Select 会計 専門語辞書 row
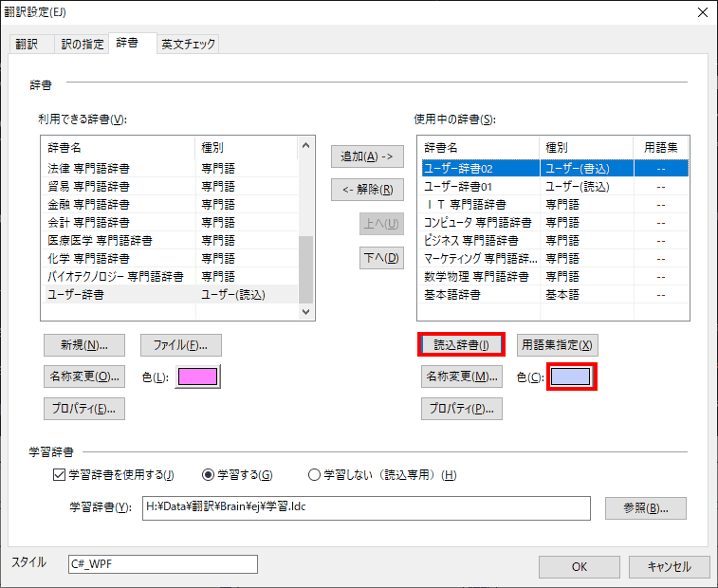718x588 pixels. [170, 223]
